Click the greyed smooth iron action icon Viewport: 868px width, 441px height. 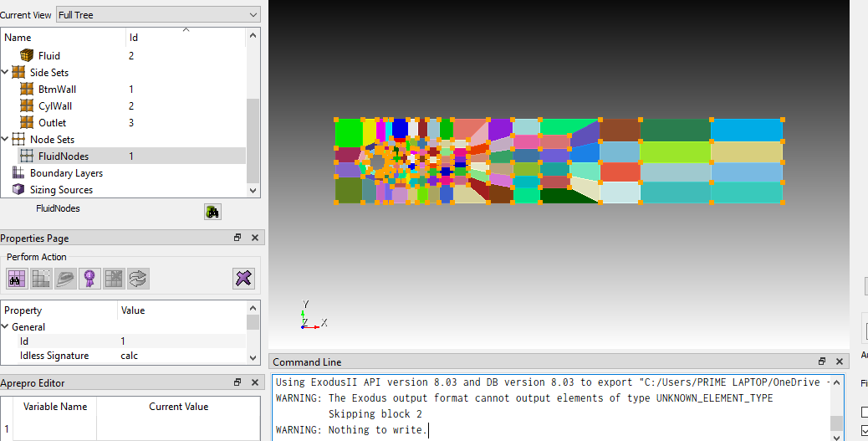coord(65,278)
